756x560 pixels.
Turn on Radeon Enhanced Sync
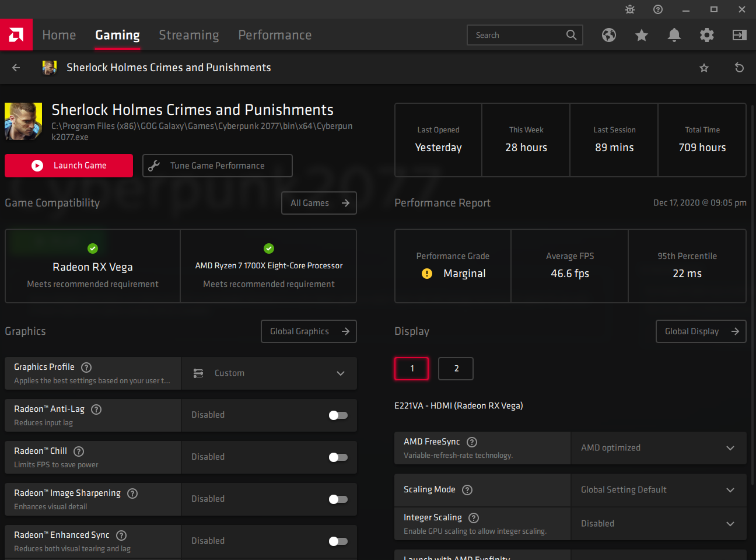(x=338, y=541)
